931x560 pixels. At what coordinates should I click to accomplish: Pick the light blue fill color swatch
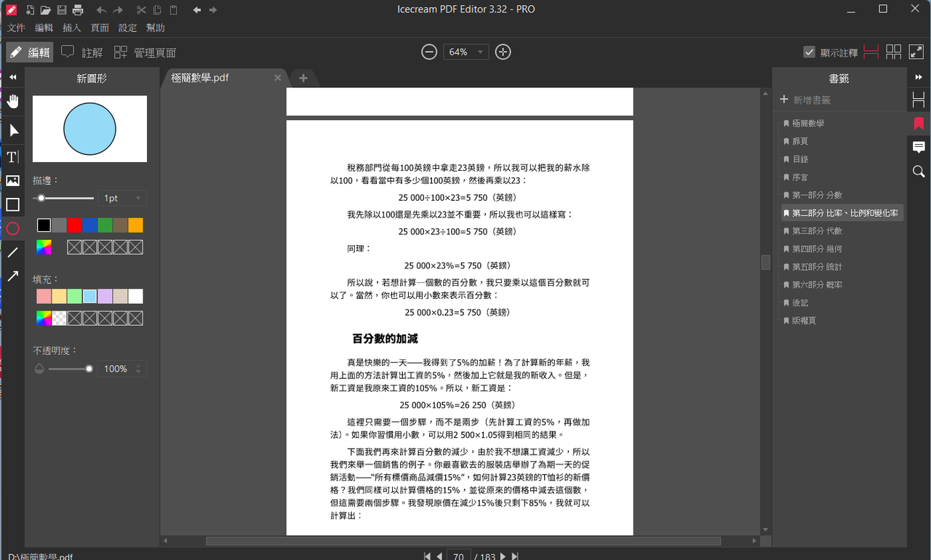pyautogui.click(x=89, y=296)
